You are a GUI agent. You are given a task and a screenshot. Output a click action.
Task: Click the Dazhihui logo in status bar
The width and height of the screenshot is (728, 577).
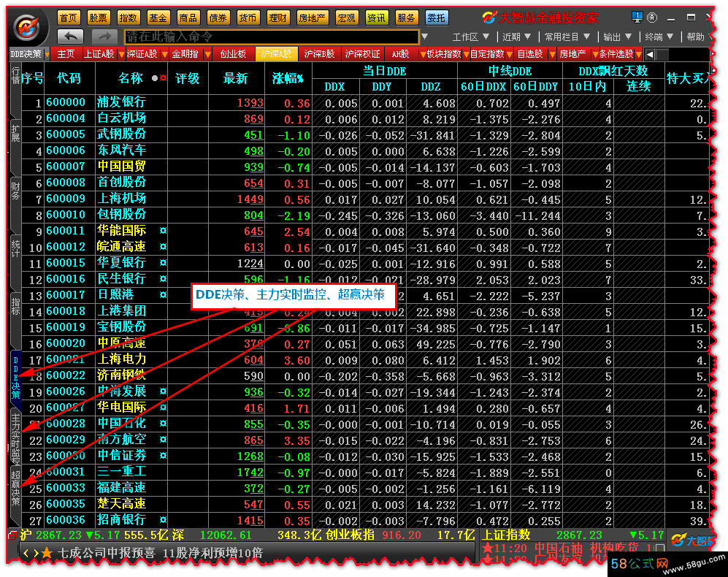click(x=691, y=540)
